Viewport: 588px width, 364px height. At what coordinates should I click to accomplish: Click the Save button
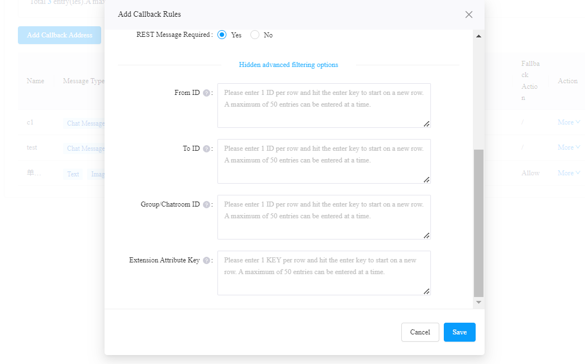459,332
